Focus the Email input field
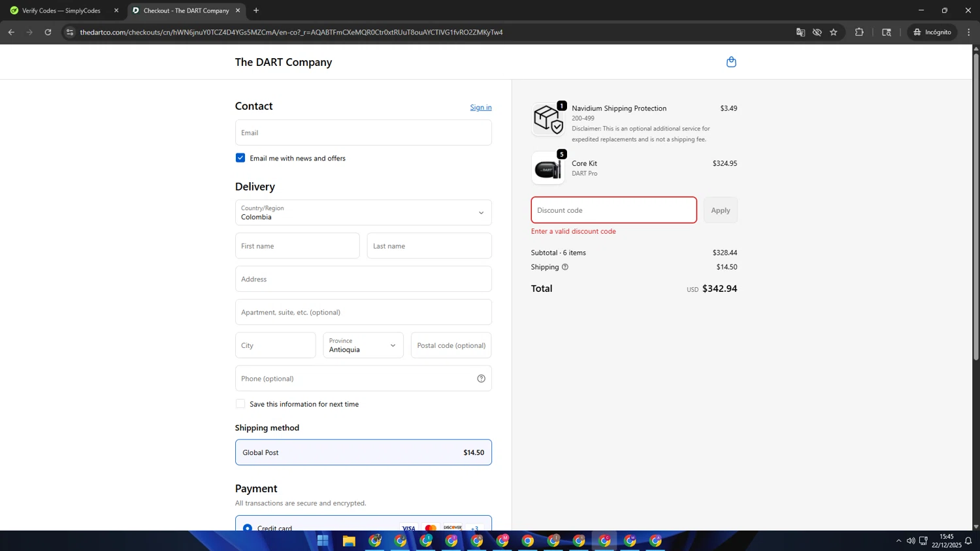Screen dimensions: 980x551 coord(363,133)
